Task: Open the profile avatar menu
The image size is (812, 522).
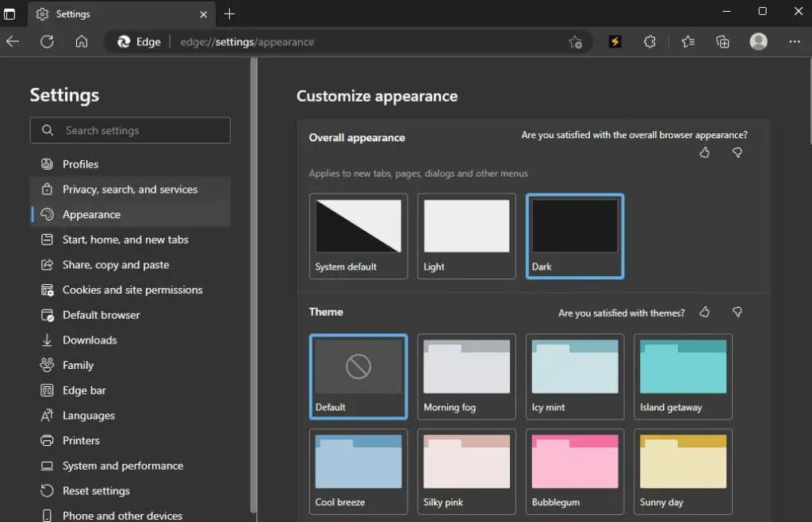Action: [758, 41]
